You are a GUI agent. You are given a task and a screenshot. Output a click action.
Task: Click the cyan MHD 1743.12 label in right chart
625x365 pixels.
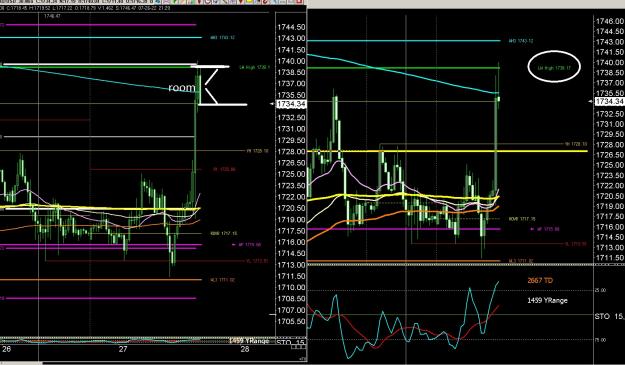tap(521, 41)
